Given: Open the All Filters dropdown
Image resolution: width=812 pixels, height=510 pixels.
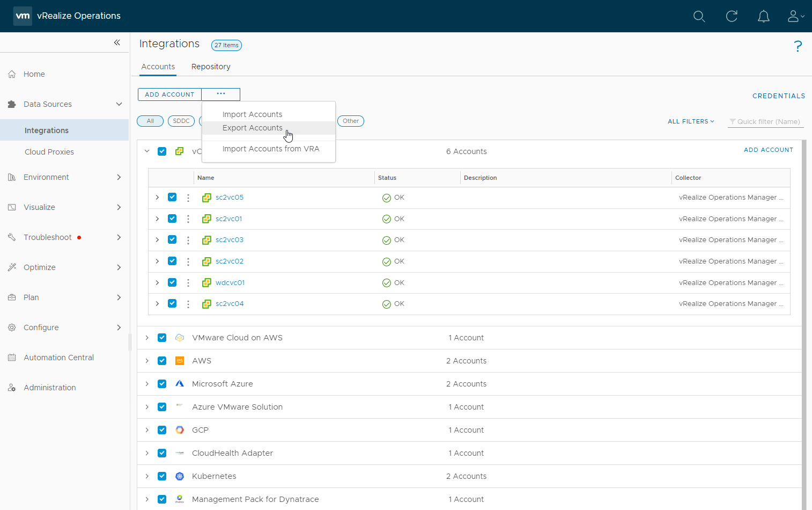Looking at the screenshot, I should [x=690, y=121].
